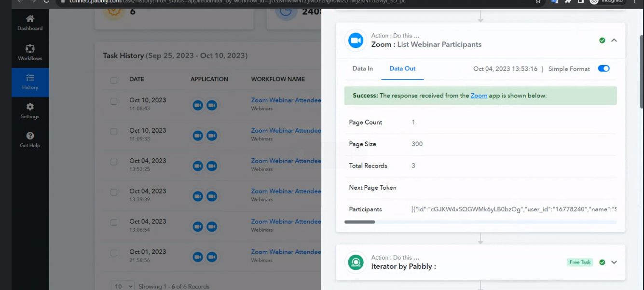Open Zoom Webinar Attendee workflow at 13:39:39
The image size is (644, 290).
286,191
